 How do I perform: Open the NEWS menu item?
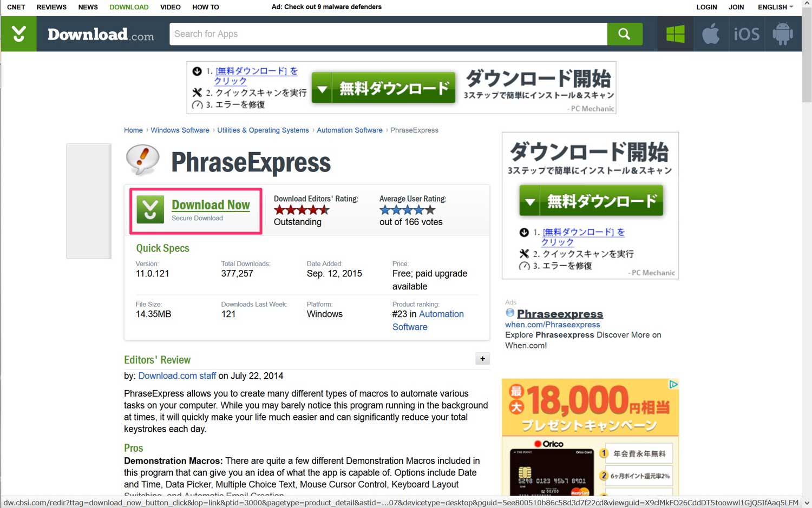click(88, 7)
